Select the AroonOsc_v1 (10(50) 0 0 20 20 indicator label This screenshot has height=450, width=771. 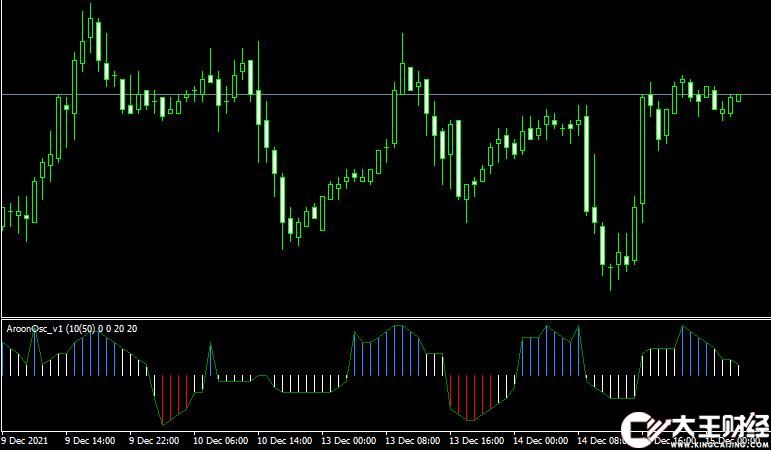point(72,329)
